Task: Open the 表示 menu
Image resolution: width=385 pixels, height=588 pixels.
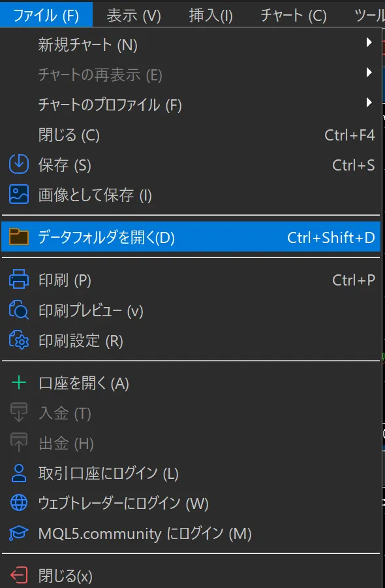Action: coord(134,14)
